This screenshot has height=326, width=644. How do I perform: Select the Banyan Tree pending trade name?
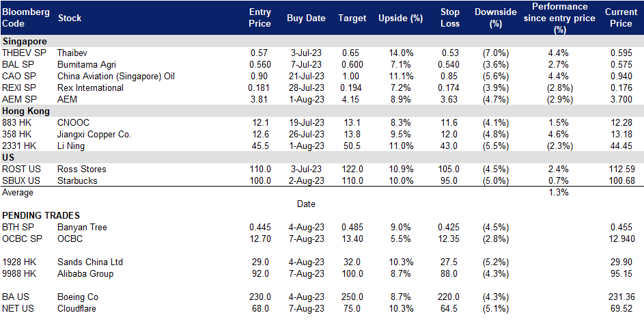82,227
